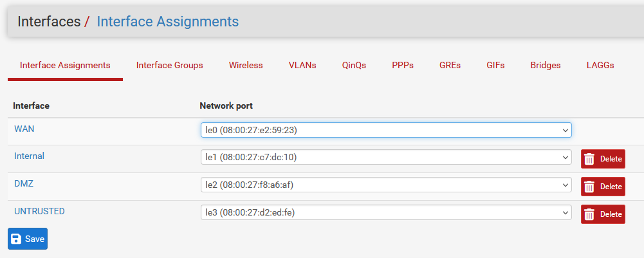Open the LAGGs tab
This screenshot has height=258, width=644.
(600, 66)
